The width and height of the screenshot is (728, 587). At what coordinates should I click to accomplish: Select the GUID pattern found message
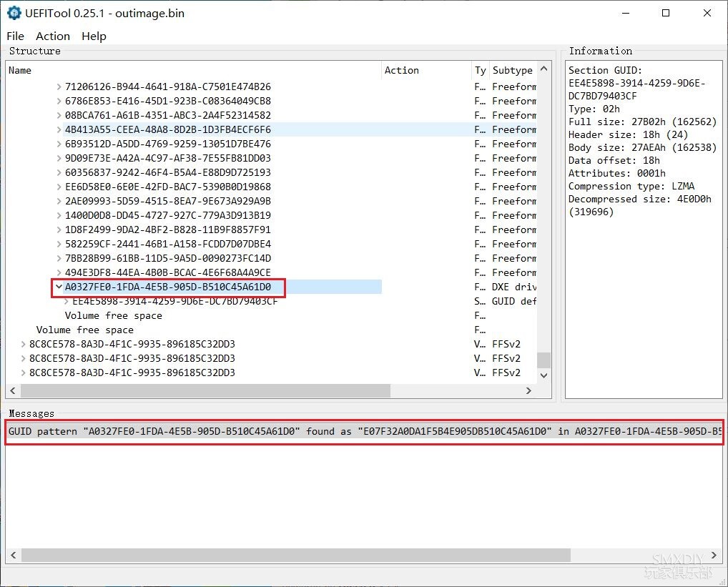pyautogui.click(x=365, y=432)
